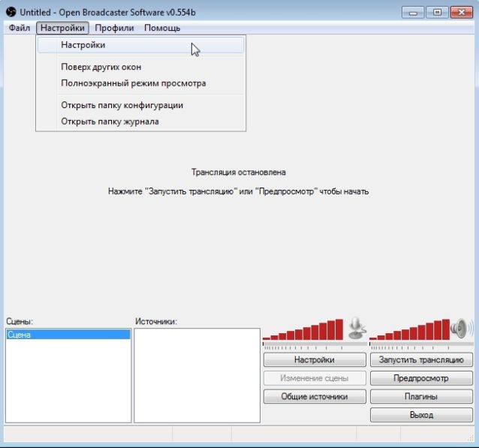Open the Помощь menu
Image resolution: width=479 pixels, height=448 pixels.
click(162, 28)
